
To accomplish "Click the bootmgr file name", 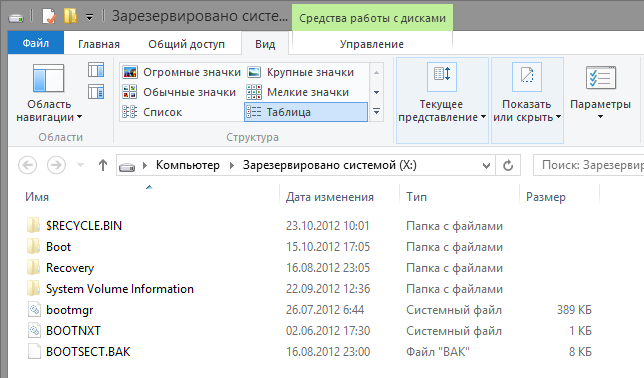I will 69,310.
